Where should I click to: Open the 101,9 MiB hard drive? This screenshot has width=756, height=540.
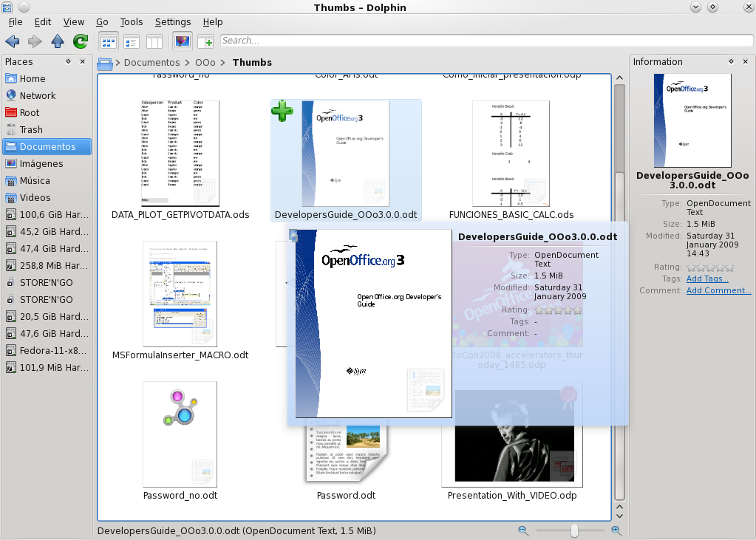[x=47, y=367]
